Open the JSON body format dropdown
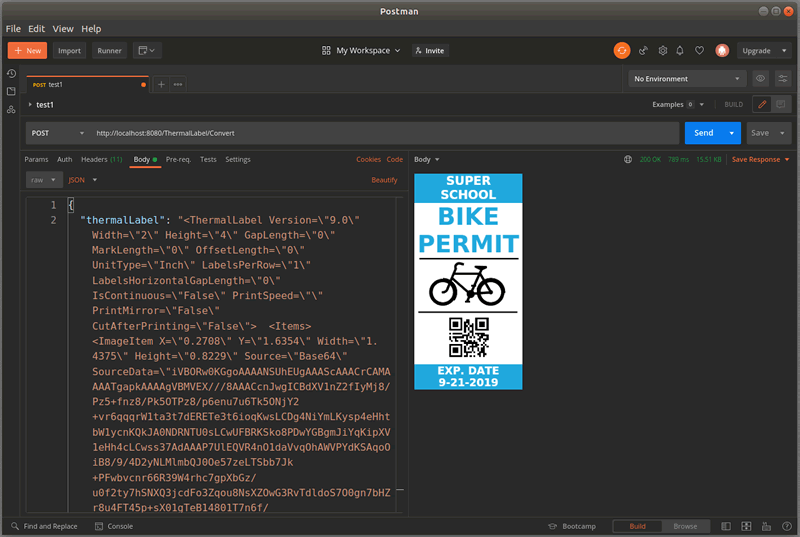This screenshot has height=537, width=800. (82, 180)
